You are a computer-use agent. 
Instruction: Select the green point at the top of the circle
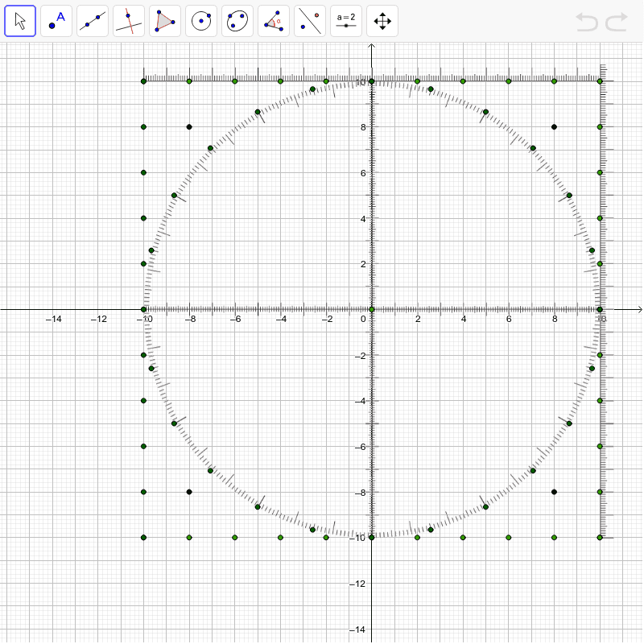coord(371,80)
